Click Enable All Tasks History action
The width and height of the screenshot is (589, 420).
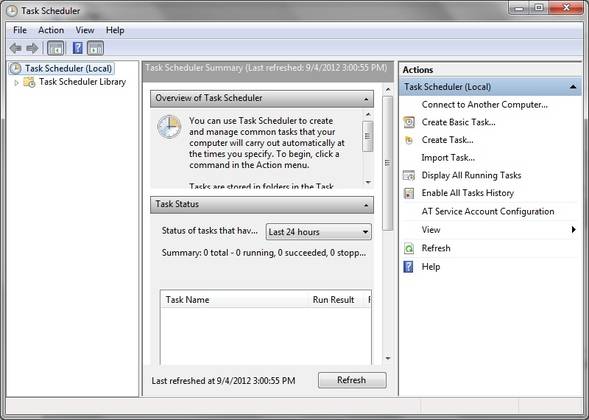(468, 193)
